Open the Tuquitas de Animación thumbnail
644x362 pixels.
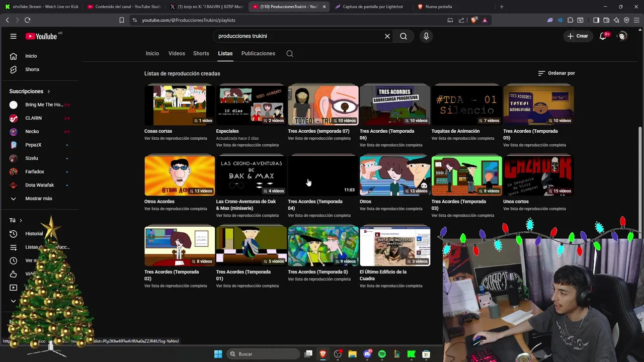pyautogui.click(x=466, y=105)
